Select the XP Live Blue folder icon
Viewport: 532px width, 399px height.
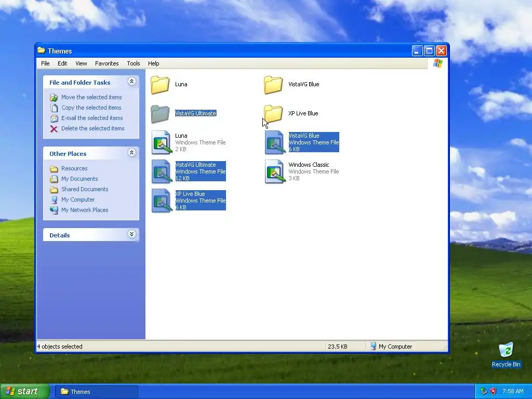[273, 114]
